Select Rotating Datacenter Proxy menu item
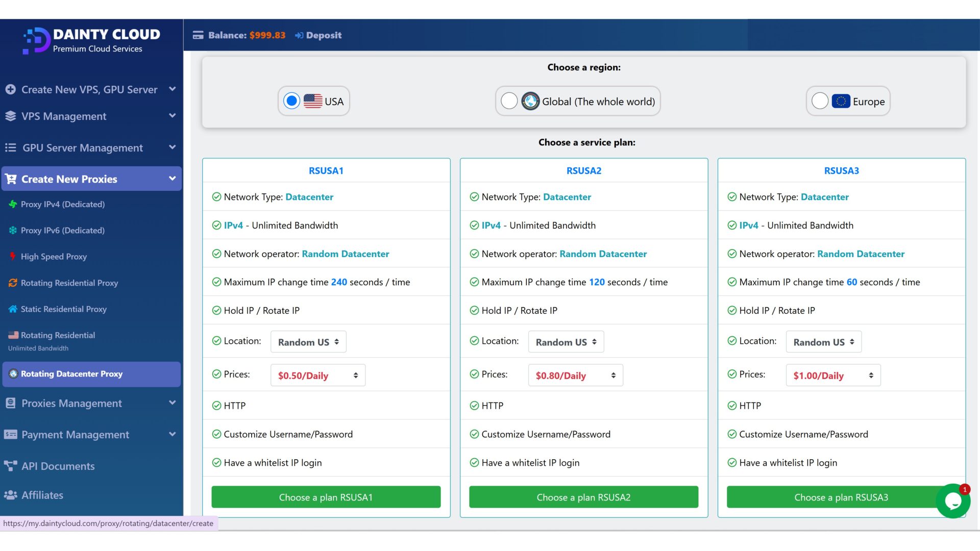Viewport: 980px width, 551px height. [91, 374]
